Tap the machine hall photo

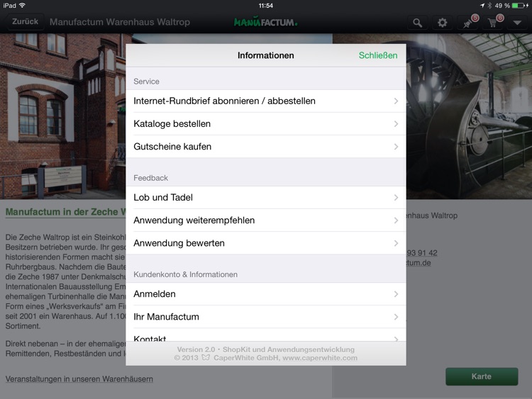pos(469,116)
